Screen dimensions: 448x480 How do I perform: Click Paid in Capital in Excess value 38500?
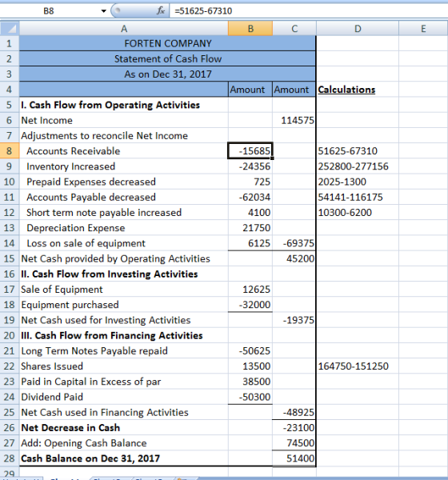pos(256,382)
